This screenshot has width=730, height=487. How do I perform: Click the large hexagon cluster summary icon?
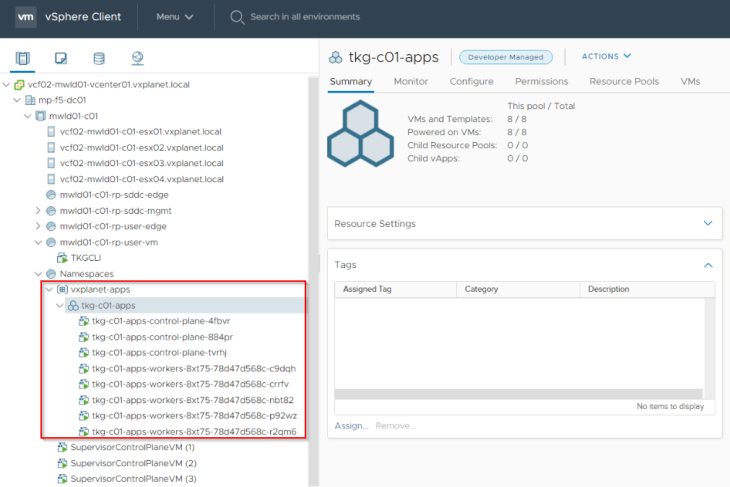pyautogui.click(x=361, y=134)
